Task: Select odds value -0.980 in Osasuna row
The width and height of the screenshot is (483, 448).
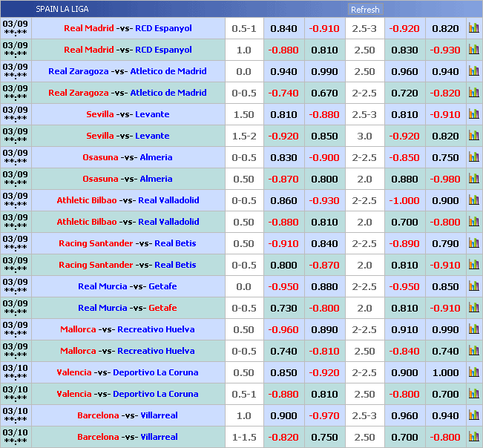Action: 445,179
